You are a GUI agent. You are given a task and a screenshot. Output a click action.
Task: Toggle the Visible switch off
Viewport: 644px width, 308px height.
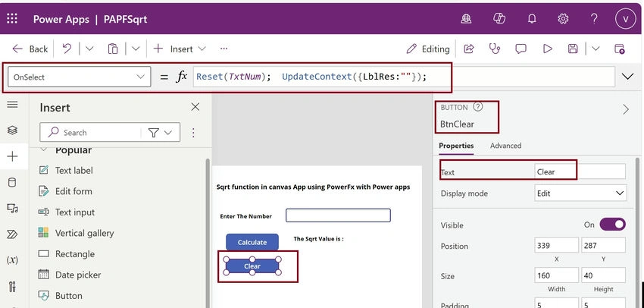612,225
